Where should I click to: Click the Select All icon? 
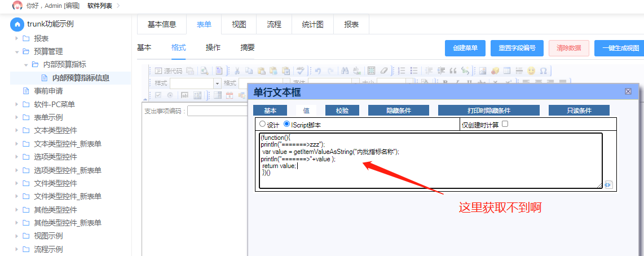[x=371, y=70]
